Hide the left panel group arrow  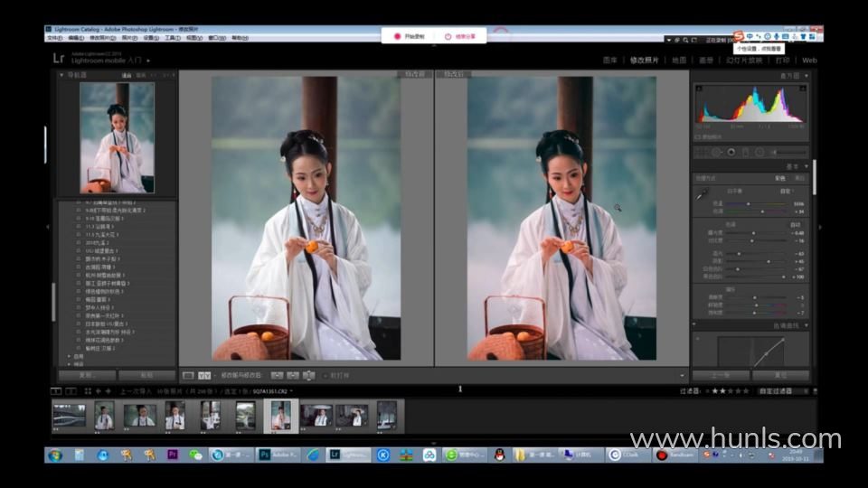[48, 227]
